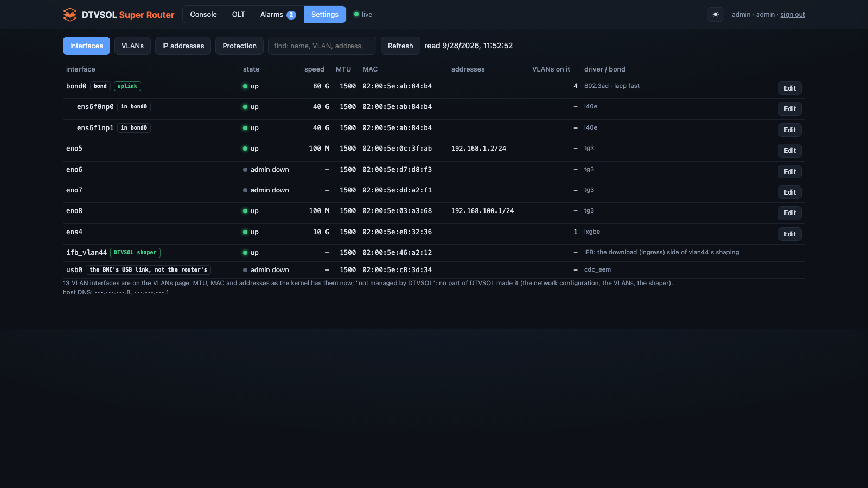Click the gray state dot for usb0

point(245,270)
